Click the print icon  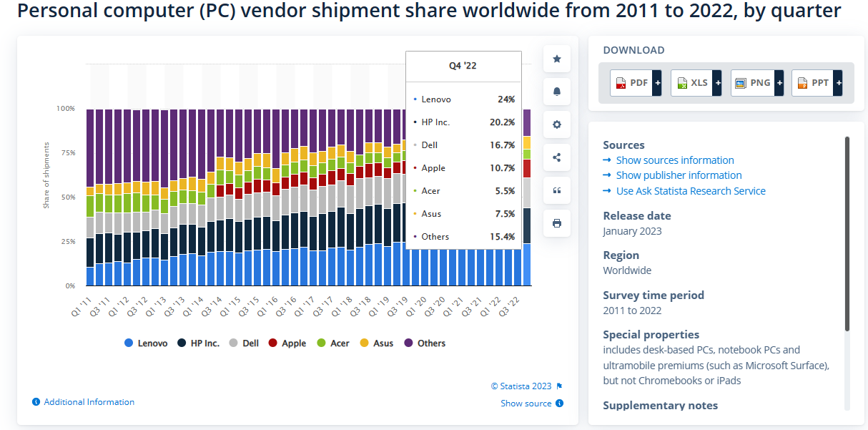(557, 223)
